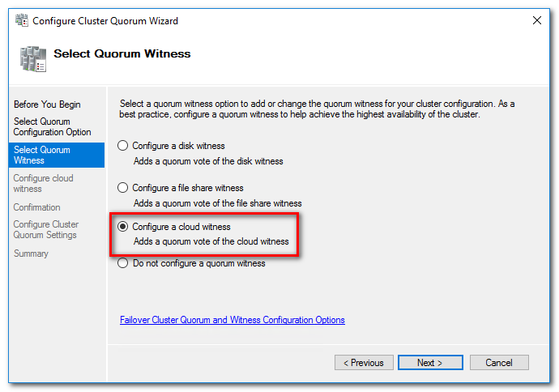Select Configure a cloud witness radio button

coord(122,227)
